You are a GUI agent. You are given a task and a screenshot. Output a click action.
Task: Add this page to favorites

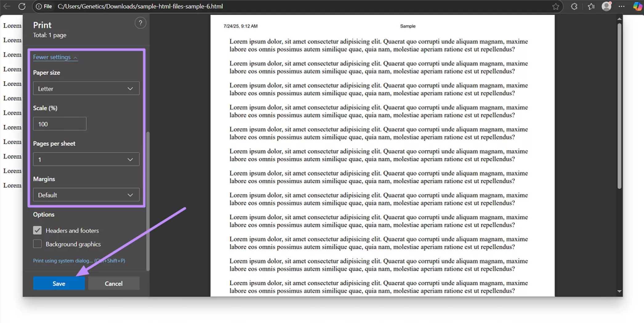point(556,6)
